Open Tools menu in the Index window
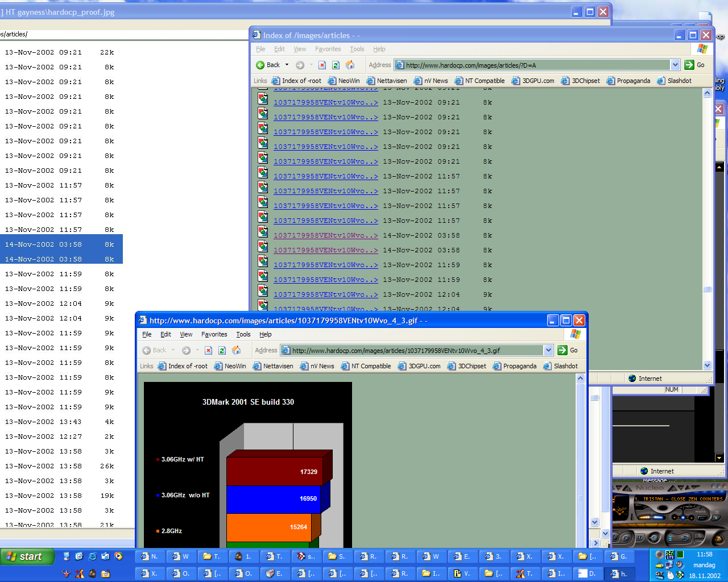This screenshot has height=582, width=728. click(357, 49)
